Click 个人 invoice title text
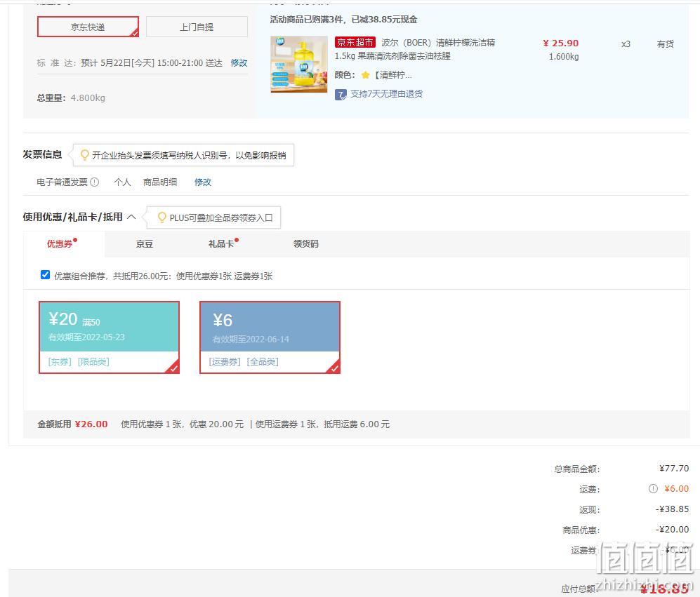 [122, 182]
